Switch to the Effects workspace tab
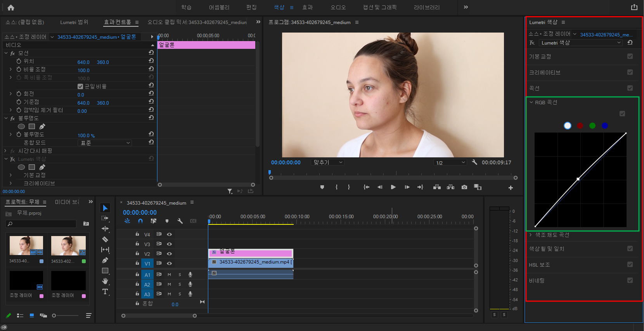Viewport: 644px width, 331px height. [308, 7]
